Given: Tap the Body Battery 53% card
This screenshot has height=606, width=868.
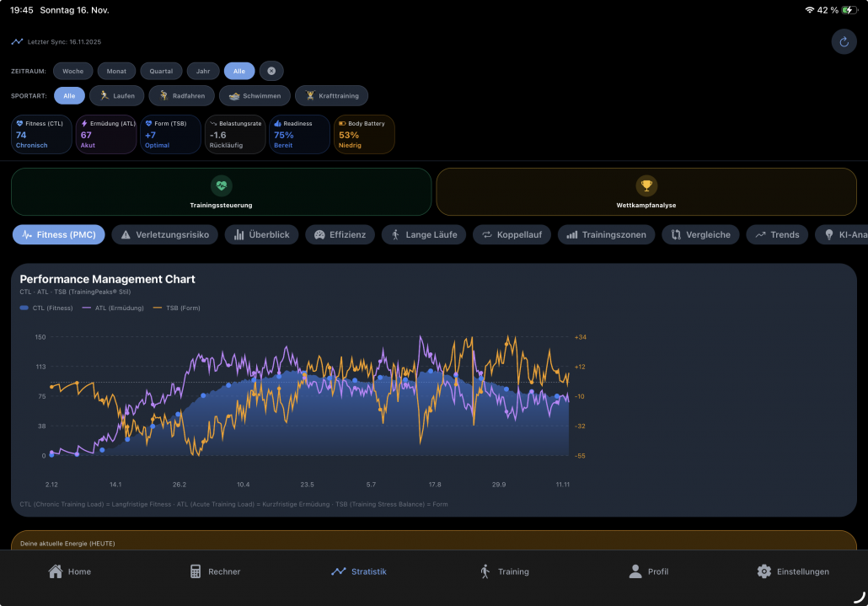Looking at the screenshot, I should pos(364,134).
